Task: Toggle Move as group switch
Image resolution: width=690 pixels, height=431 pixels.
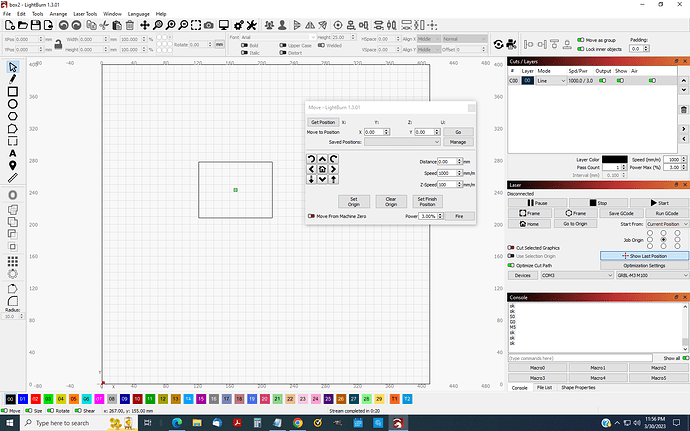Action: click(x=581, y=40)
